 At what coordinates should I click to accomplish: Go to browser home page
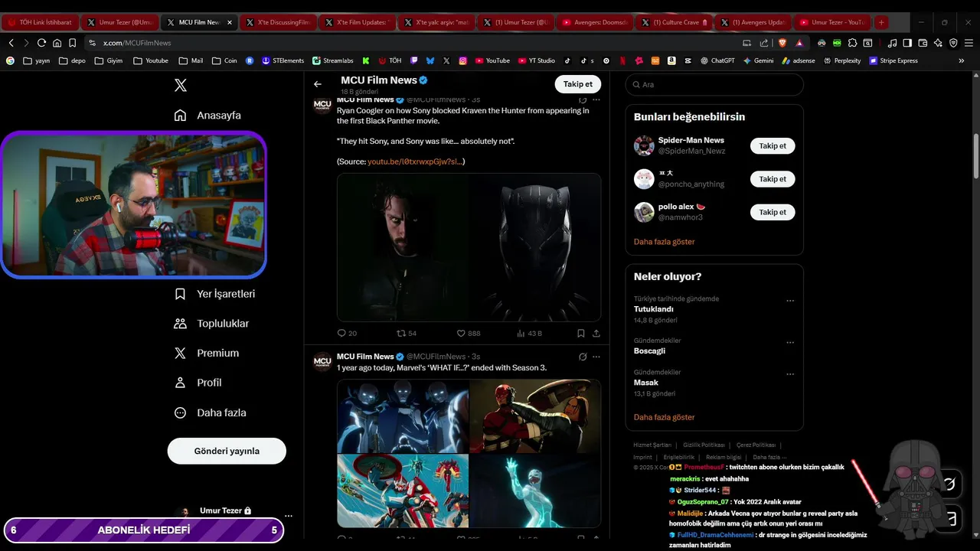[x=57, y=43]
